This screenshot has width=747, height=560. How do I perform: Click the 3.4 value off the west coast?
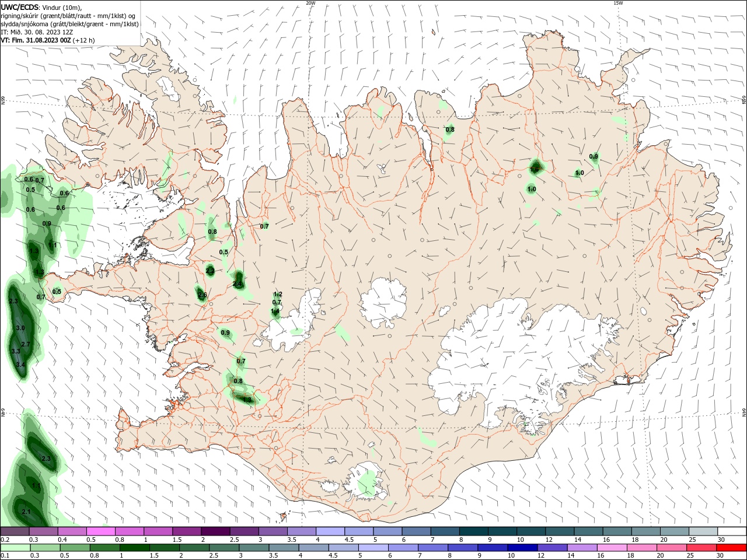click(20, 365)
